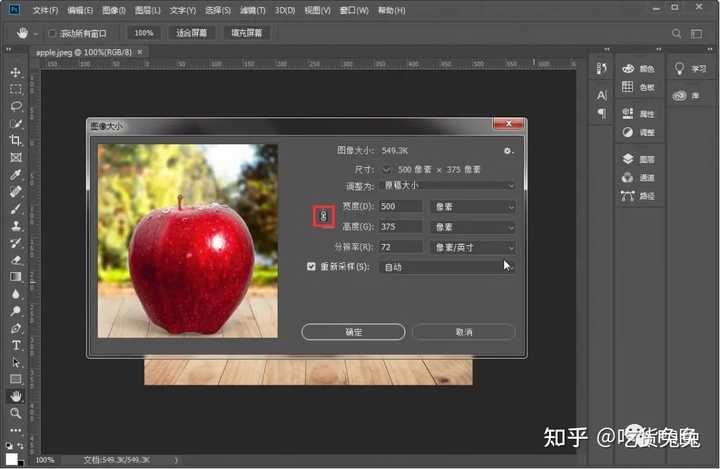Open the 颜色 color panel
Viewport: 720px width, 469px height.
point(638,68)
